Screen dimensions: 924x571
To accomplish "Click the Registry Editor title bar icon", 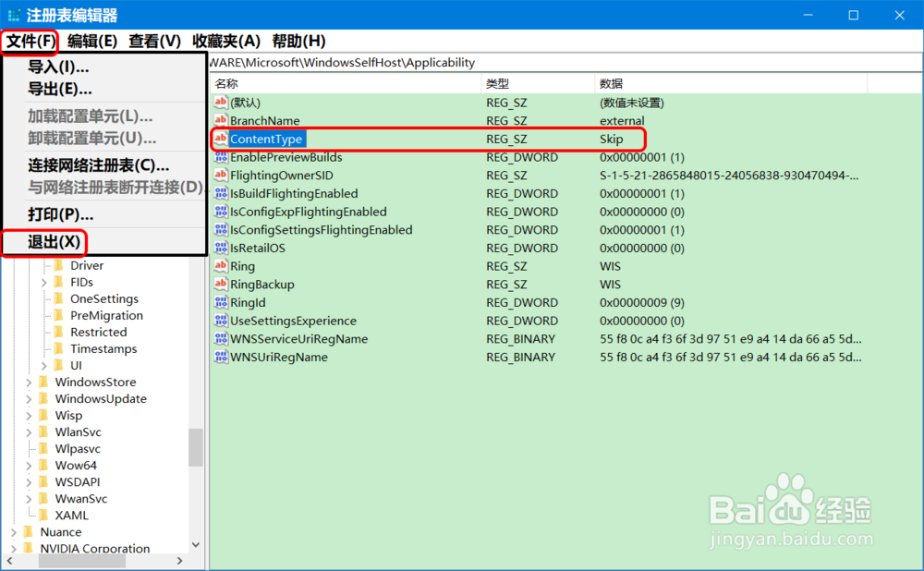I will pos(14,16).
